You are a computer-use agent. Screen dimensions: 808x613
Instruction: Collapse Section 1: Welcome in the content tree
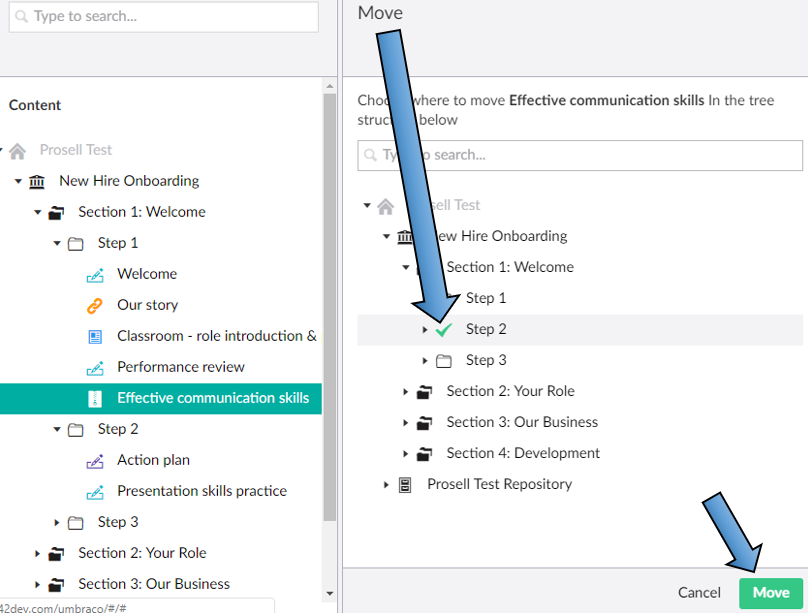coord(37,211)
